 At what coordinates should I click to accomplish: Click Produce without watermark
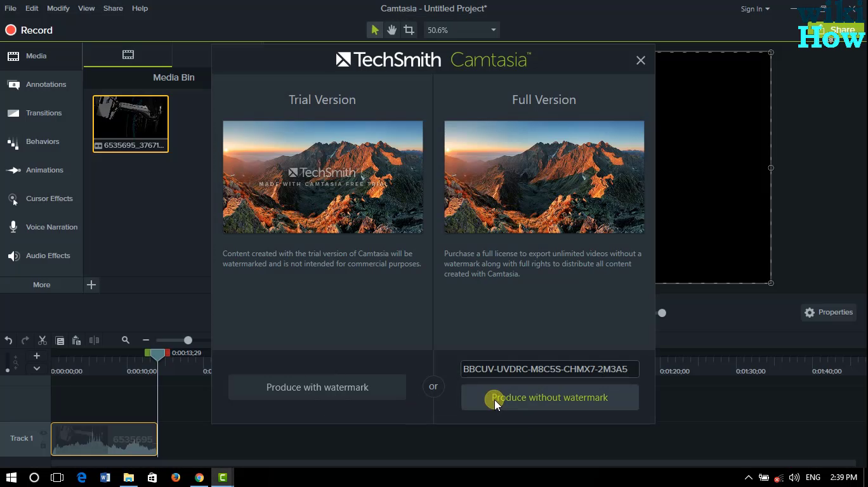pyautogui.click(x=549, y=398)
